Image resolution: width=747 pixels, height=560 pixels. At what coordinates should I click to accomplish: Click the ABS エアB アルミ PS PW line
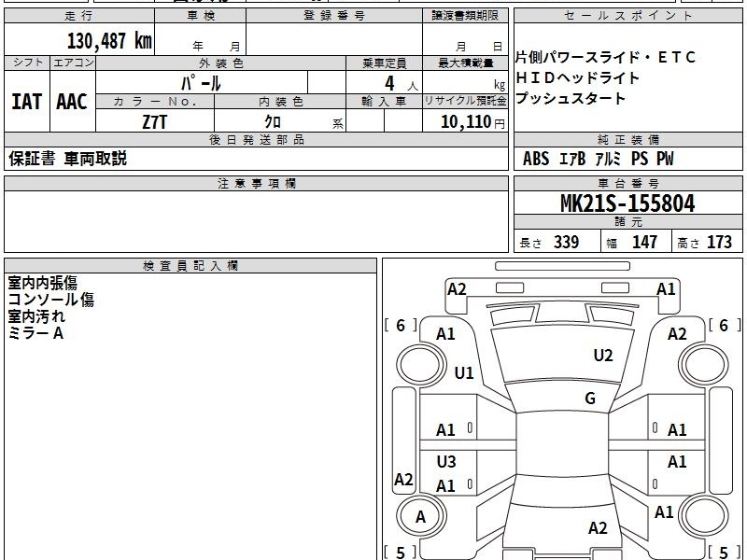(599, 159)
